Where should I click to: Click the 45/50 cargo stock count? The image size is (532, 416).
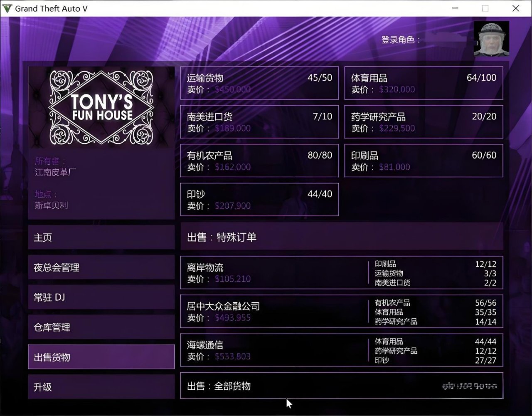tap(320, 78)
